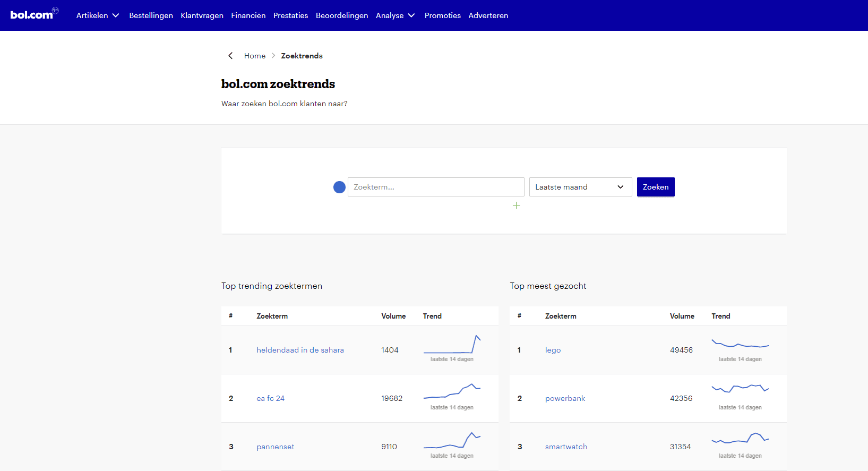Image resolution: width=868 pixels, height=471 pixels.
Task: Open the Laatste maand period dropdown
Action: coord(580,187)
